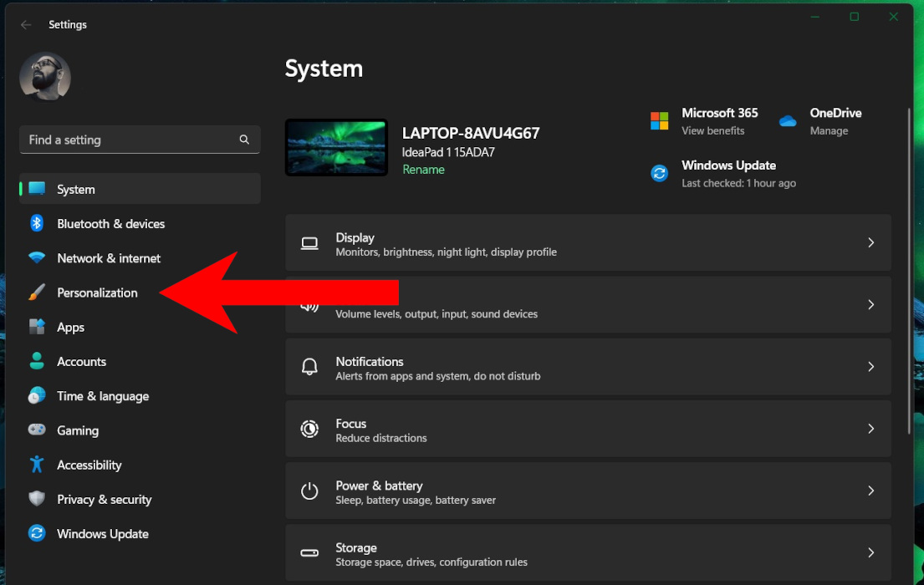Select the Accessibility sidebar icon
Screen dimensions: 924x585
click(37, 465)
